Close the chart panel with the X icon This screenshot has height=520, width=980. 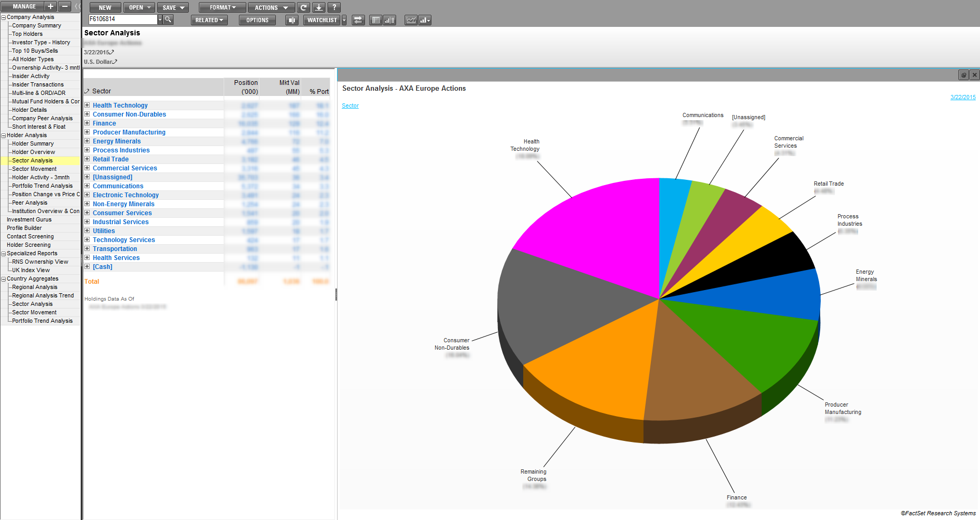coord(975,75)
